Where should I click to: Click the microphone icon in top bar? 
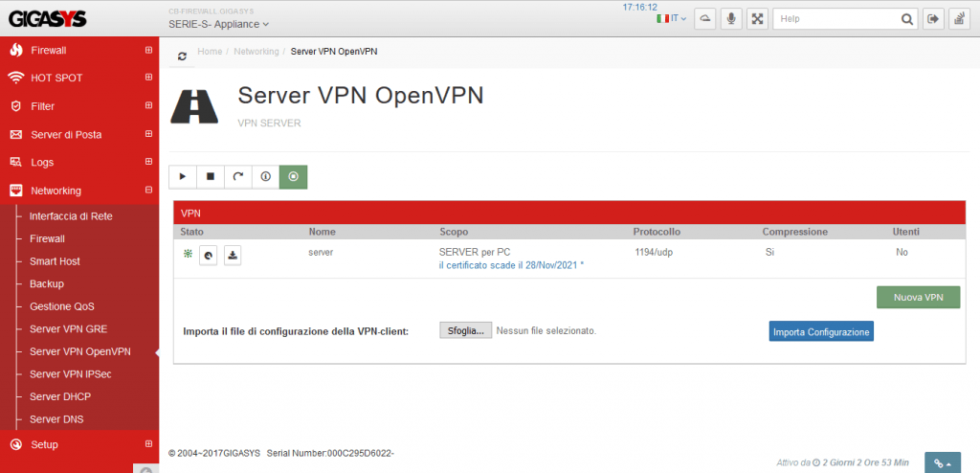tap(731, 19)
